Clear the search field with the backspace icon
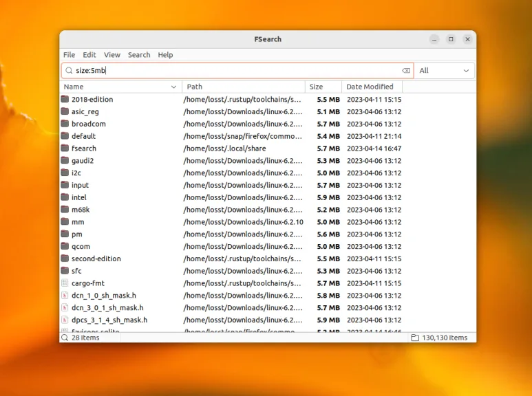This screenshot has width=532, height=396. tap(406, 71)
